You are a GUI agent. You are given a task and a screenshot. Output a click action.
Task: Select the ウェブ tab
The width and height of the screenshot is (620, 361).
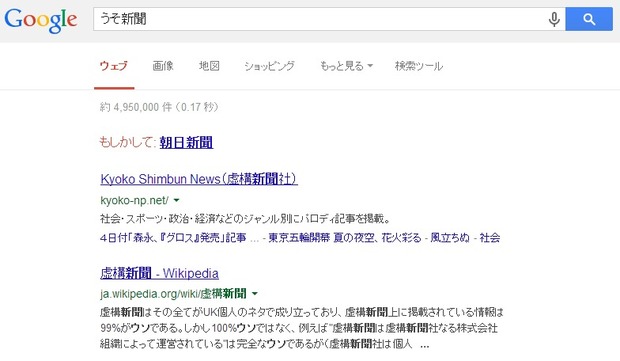(114, 66)
